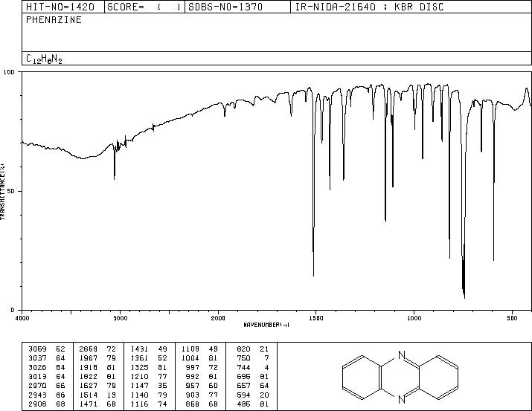
Task: Click the phenazine structure drawing
Action: point(400,378)
